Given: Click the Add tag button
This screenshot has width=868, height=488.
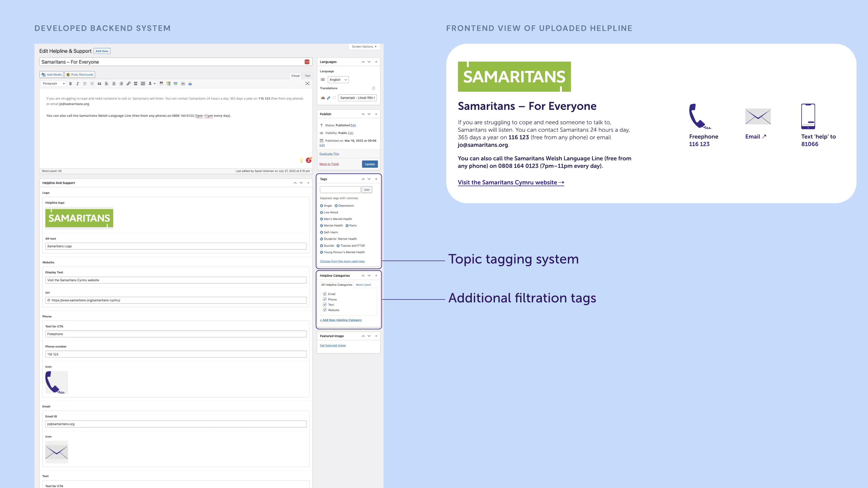Looking at the screenshot, I should pyautogui.click(x=367, y=190).
